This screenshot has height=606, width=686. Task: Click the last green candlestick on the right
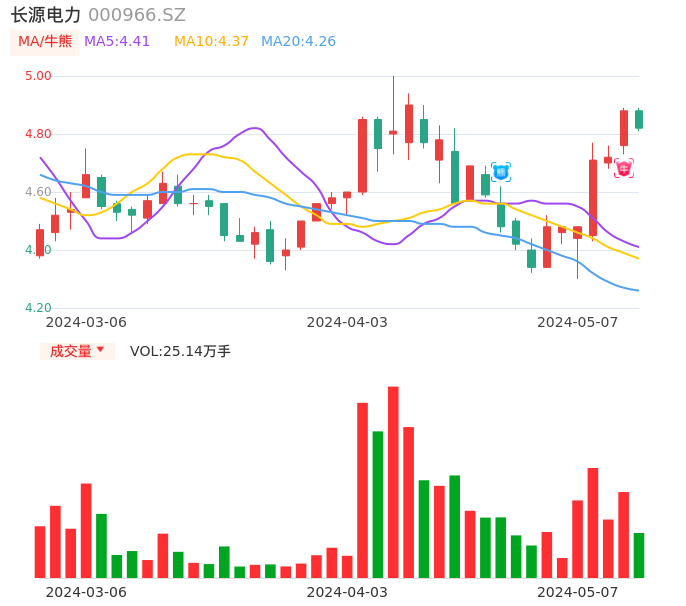(x=639, y=119)
